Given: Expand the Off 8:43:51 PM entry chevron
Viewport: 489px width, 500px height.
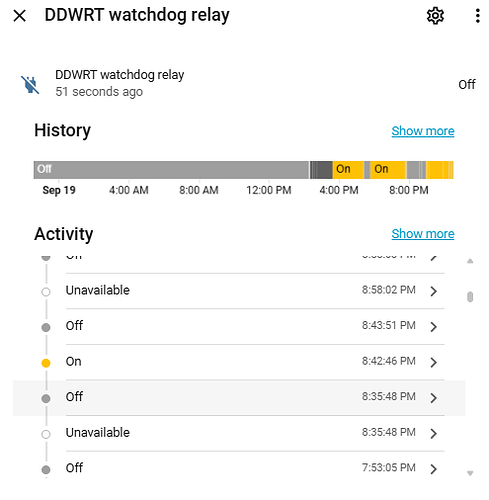Looking at the screenshot, I should (x=433, y=327).
